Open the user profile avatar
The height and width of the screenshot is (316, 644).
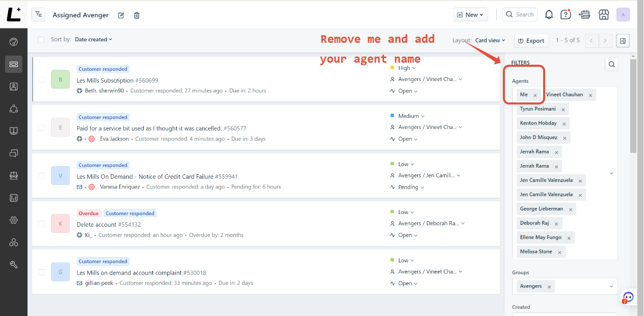(623, 15)
